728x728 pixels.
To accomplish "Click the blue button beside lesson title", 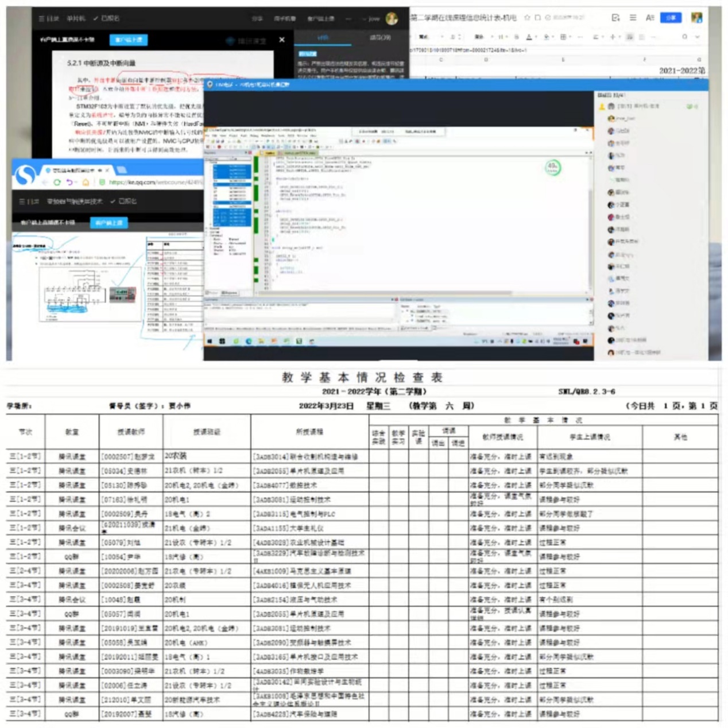I will point(128,40).
